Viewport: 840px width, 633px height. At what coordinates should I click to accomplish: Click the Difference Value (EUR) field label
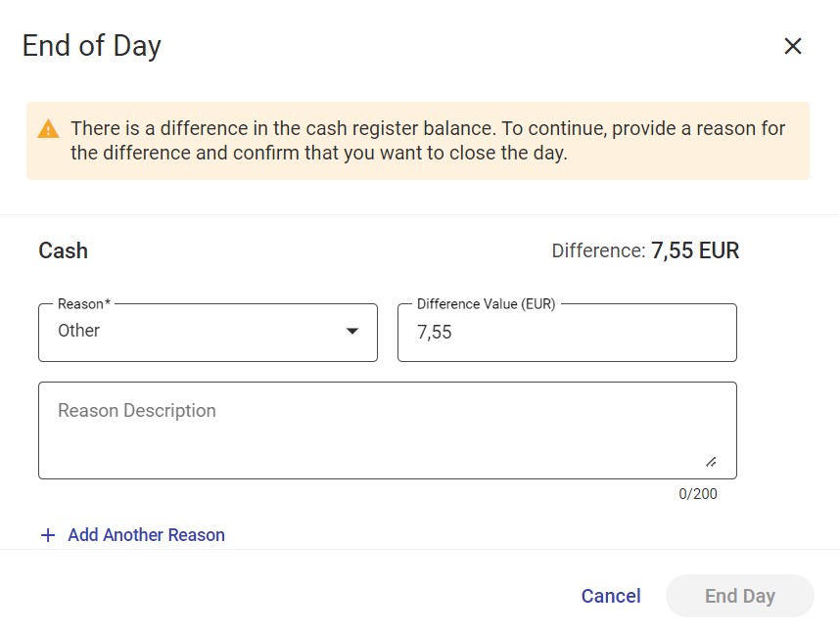[486, 303]
